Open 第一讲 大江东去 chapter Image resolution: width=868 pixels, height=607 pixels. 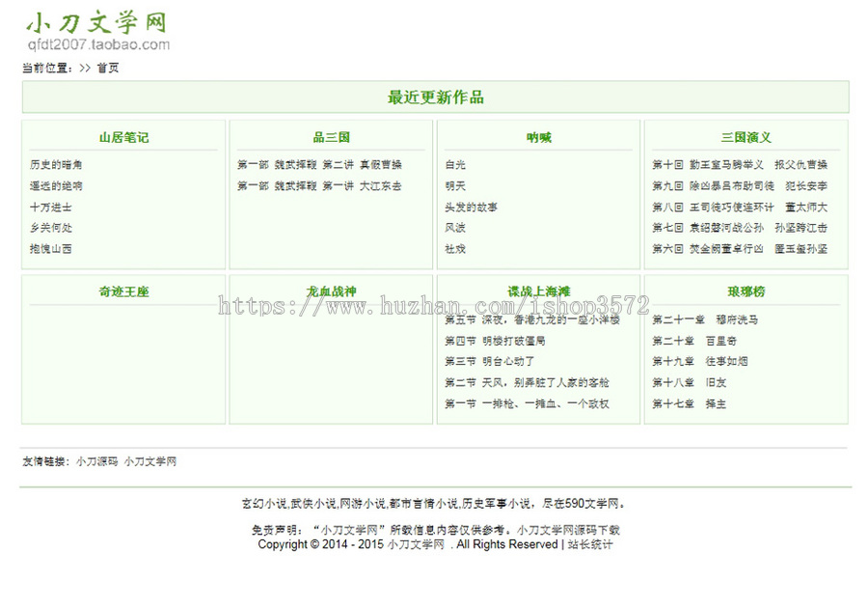point(319,185)
